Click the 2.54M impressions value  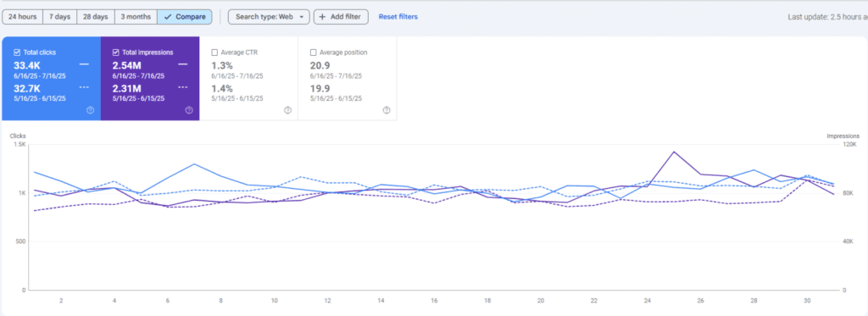(127, 65)
